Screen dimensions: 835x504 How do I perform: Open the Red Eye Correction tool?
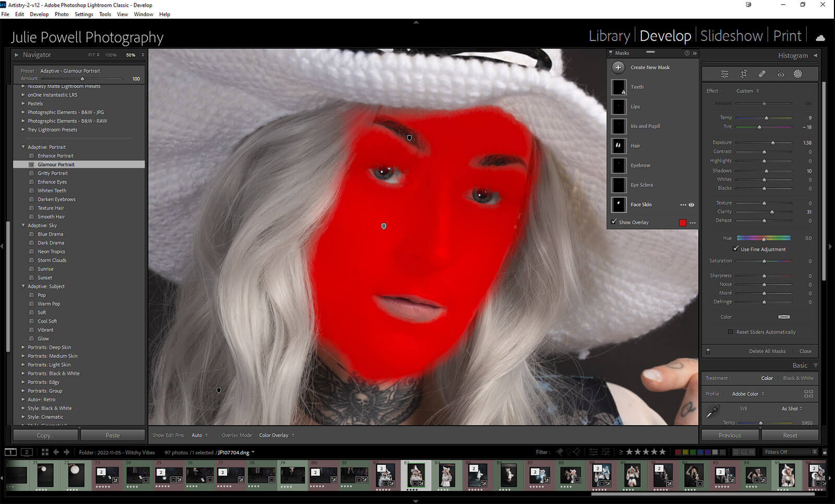click(x=780, y=74)
